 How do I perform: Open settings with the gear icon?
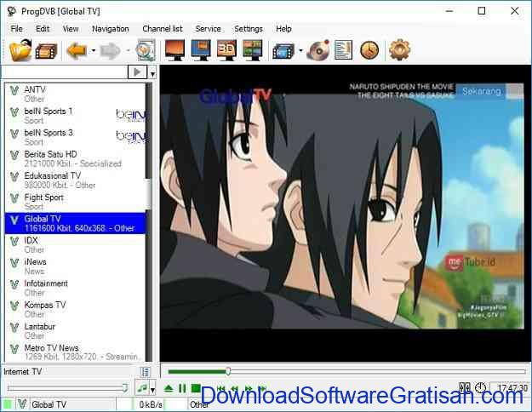tap(399, 50)
